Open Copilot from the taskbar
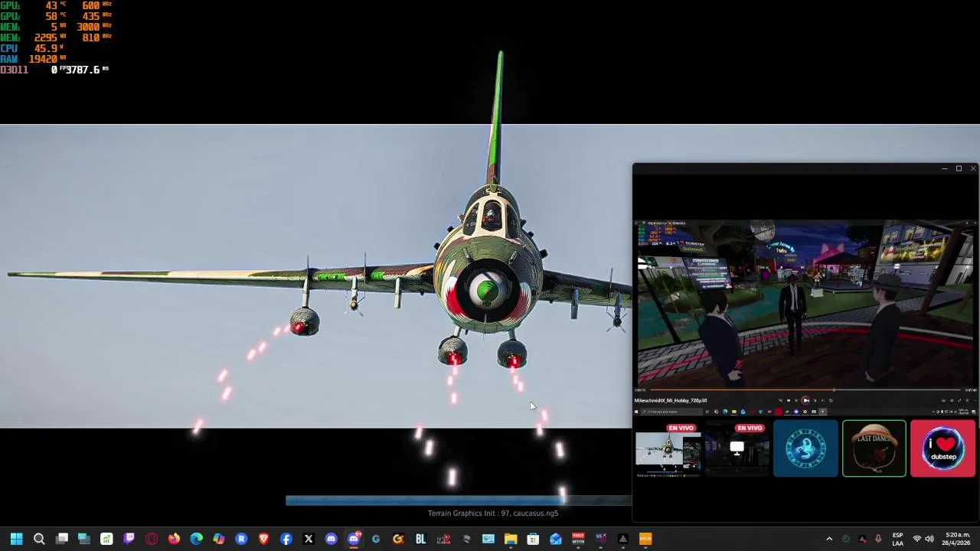The height and width of the screenshot is (551, 980). (x=219, y=539)
